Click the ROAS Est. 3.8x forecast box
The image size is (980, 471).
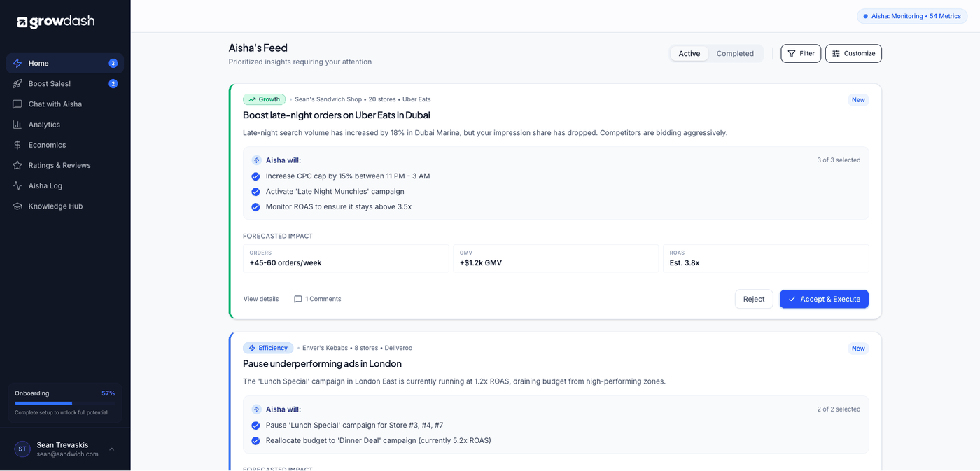766,258
